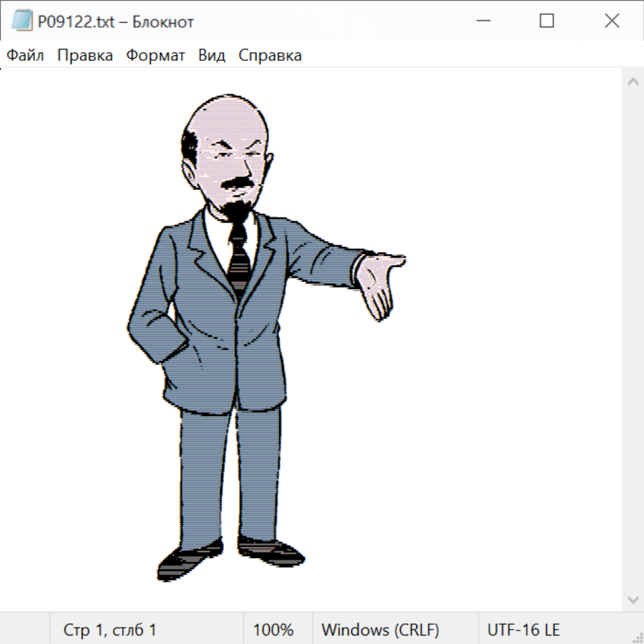Close the P09122.txt Notepad window
644x644 pixels.
click(612, 21)
